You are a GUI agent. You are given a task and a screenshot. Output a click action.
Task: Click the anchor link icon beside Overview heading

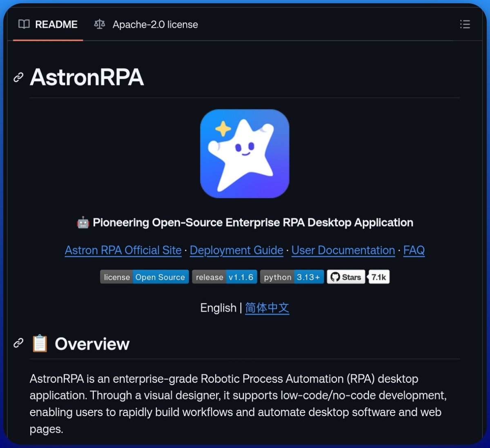(x=18, y=343)
